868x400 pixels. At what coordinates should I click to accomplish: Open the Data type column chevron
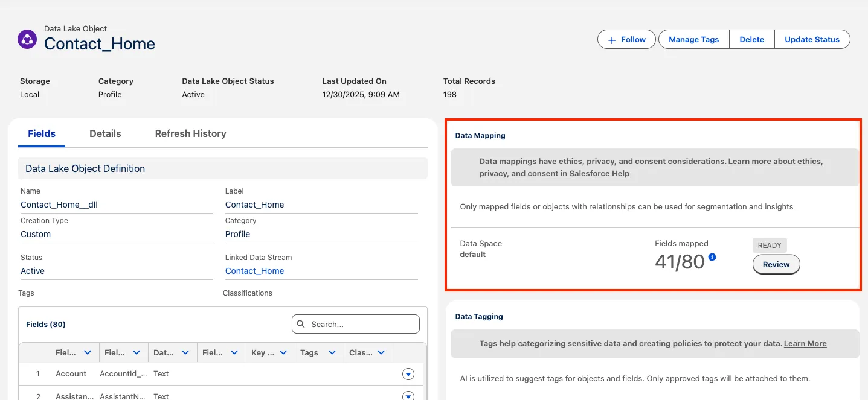pyautogui.click(x=185, y=352)
